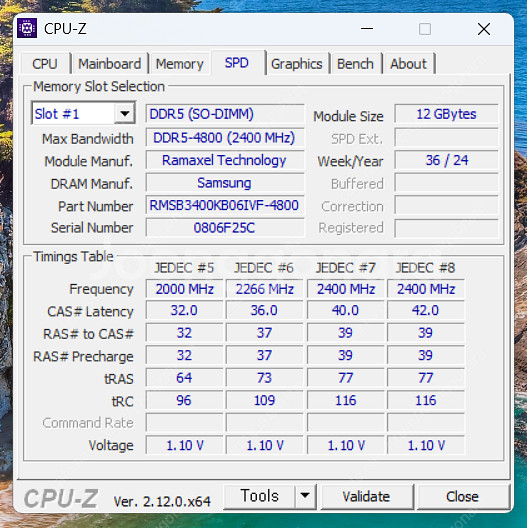Open the Tools dropdown arrow
527x528 pixels.
coord(305,496)
